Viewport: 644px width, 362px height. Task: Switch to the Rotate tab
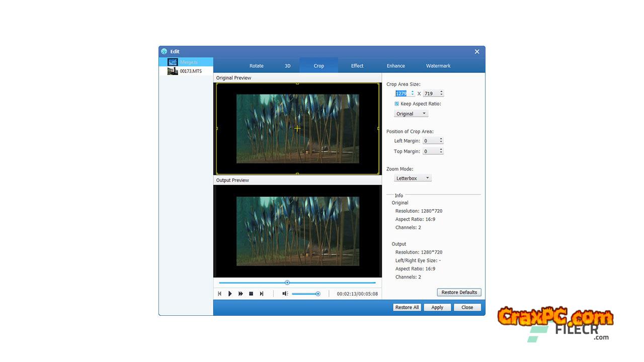[256, 66]
